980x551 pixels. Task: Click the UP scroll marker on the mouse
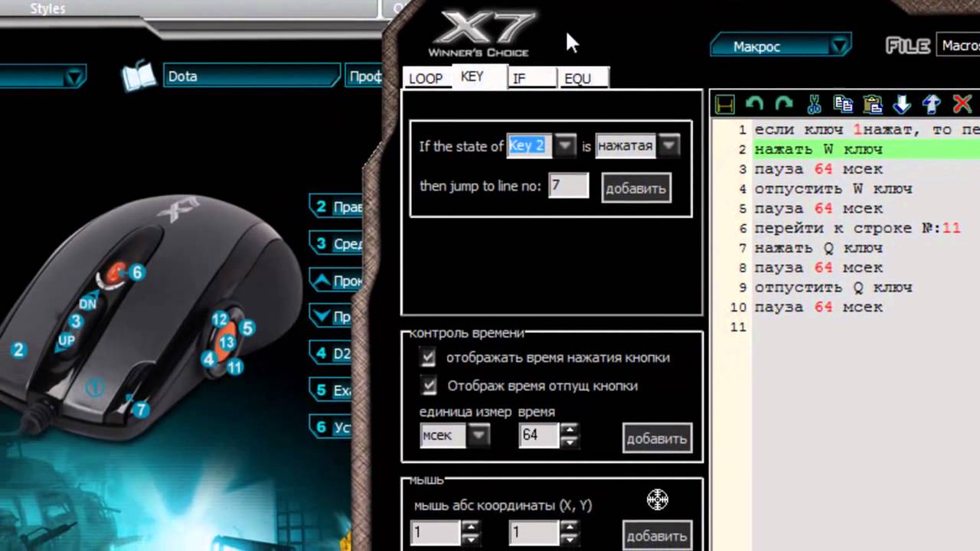click(x=67, y=341)
